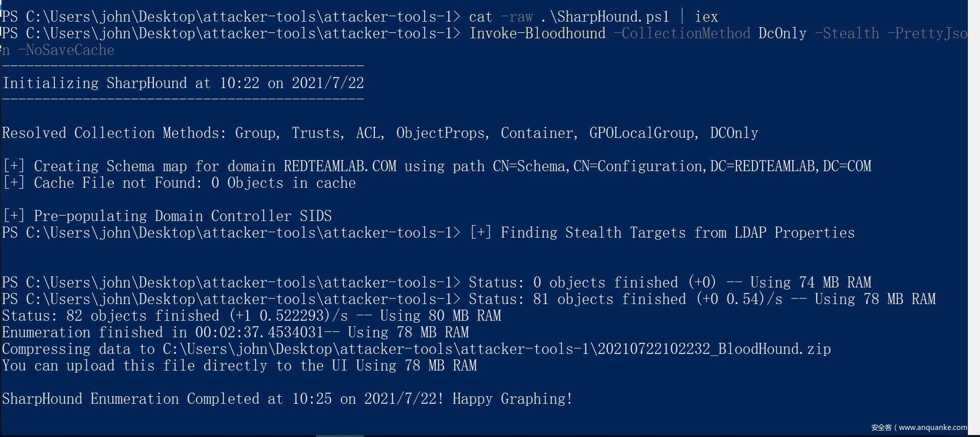Click the 'Status: 82 objects finished' line
980x437 pixels.
pos(252,316)
